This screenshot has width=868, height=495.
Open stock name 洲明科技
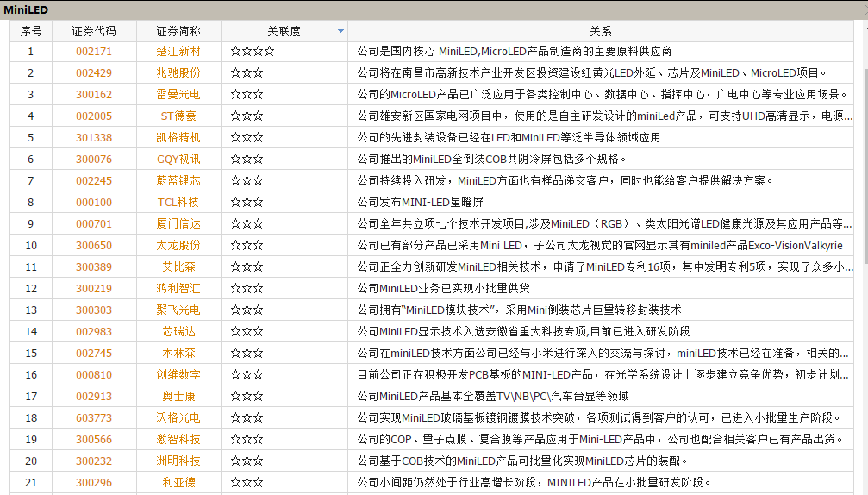tap(178, 461)
